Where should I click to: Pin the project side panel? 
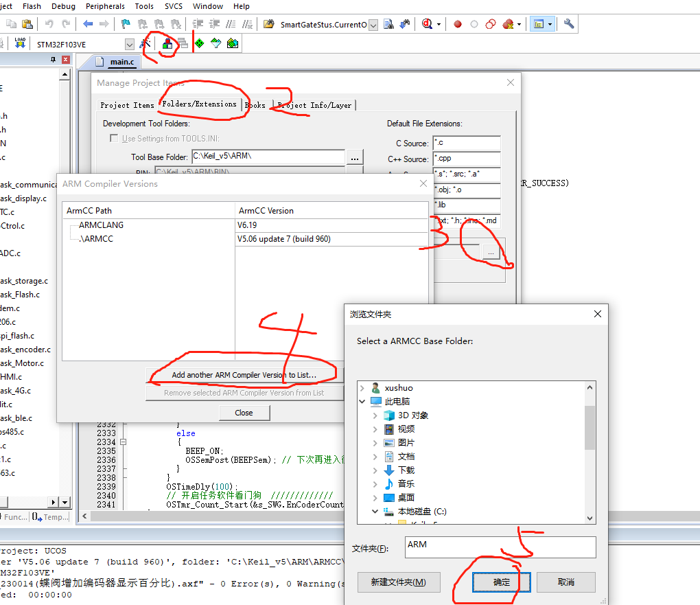point(53,60)
